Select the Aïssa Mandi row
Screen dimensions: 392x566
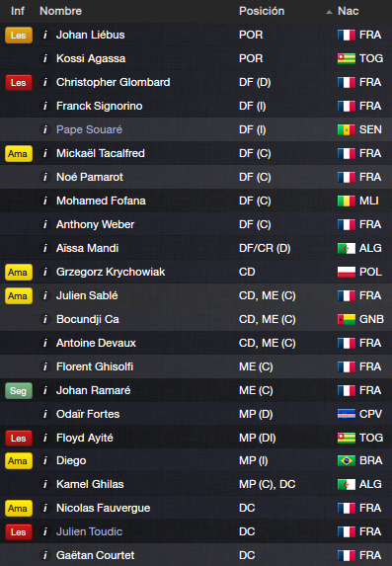[x=196, y=248]
